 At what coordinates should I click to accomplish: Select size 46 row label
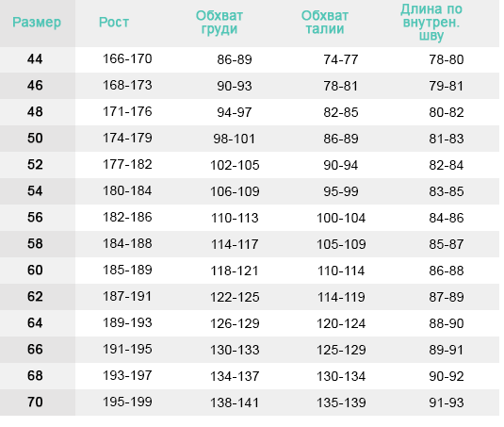[x=35, y=86]
